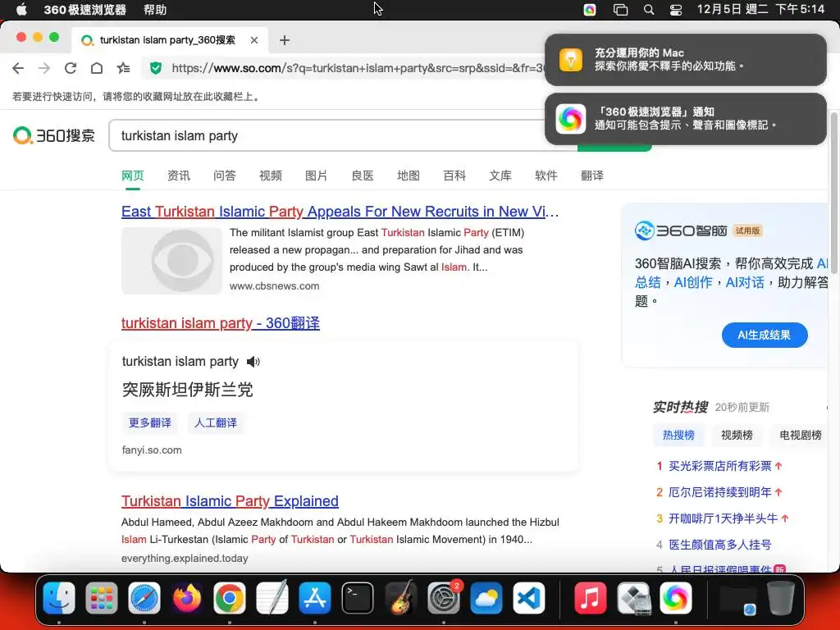840x630 pixels.
Task: Open hot search 厄尔尼诺持续到明年
Action: tap(720, 492)
